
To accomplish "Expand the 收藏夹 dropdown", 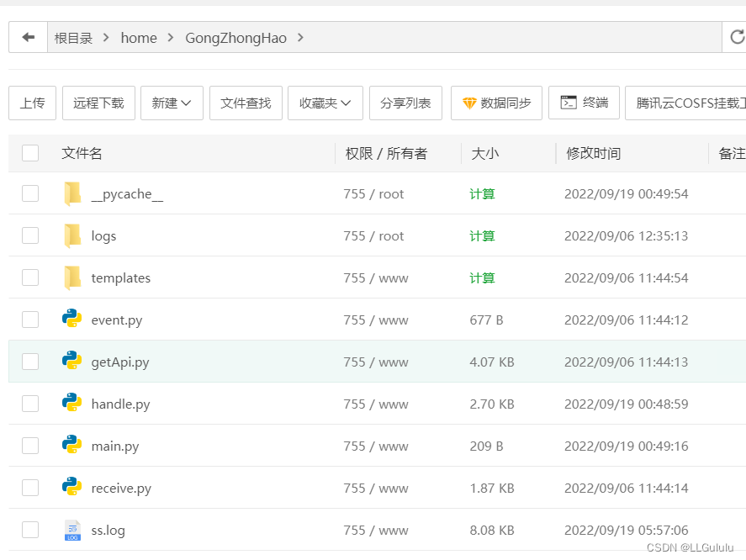I will [x=325, y=103].
